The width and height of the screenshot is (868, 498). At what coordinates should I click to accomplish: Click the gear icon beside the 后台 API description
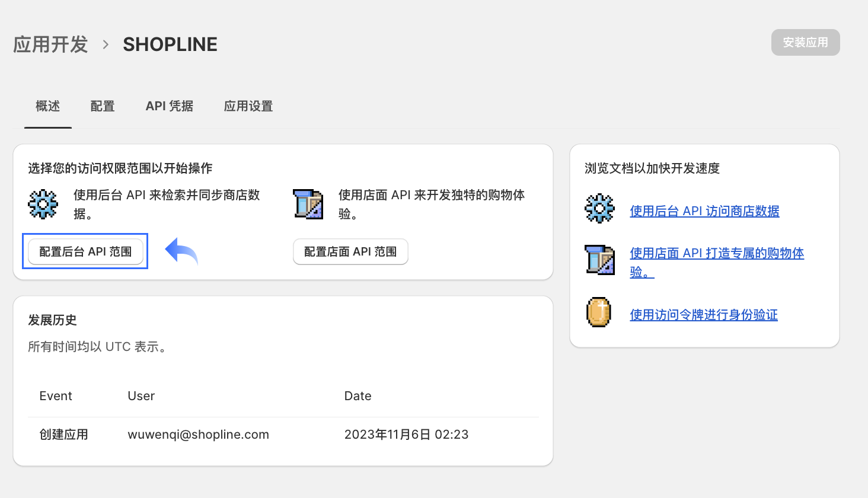coord(42,204)
